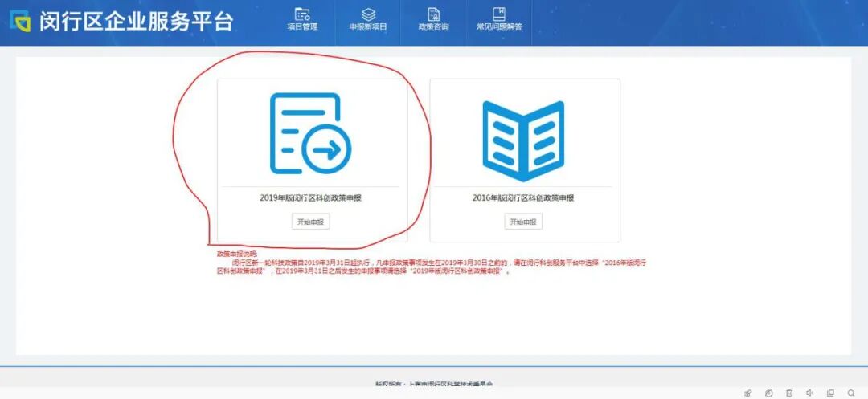Click the 2016 policy open-book icon
The image size is (868, 399).
(x=523, y=141)
